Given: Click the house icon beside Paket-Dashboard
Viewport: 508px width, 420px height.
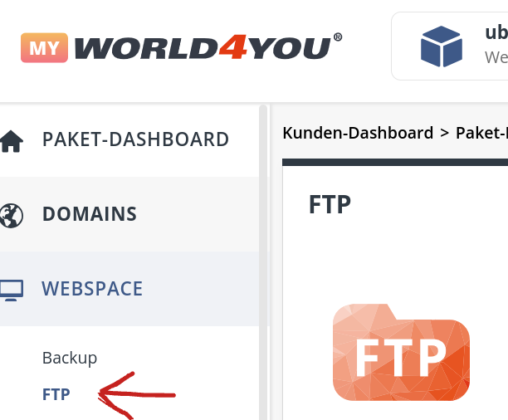Looking at the screenshot, I should (x=11, y=141).
